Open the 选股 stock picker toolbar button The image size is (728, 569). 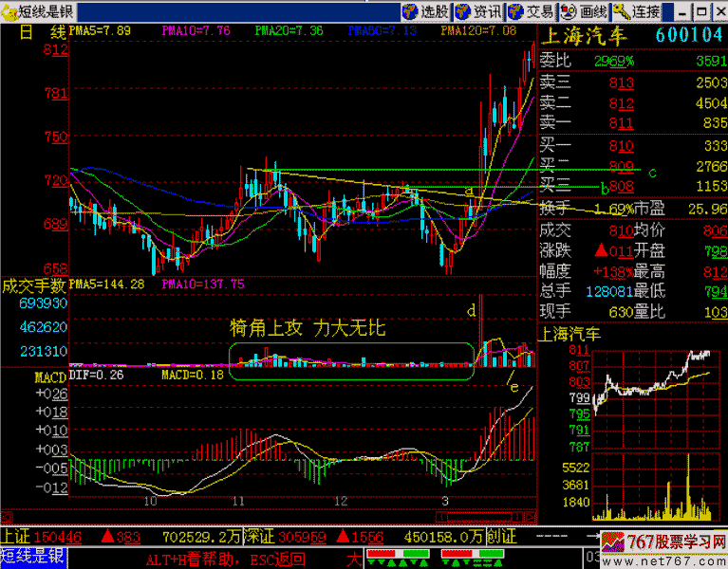424,11
